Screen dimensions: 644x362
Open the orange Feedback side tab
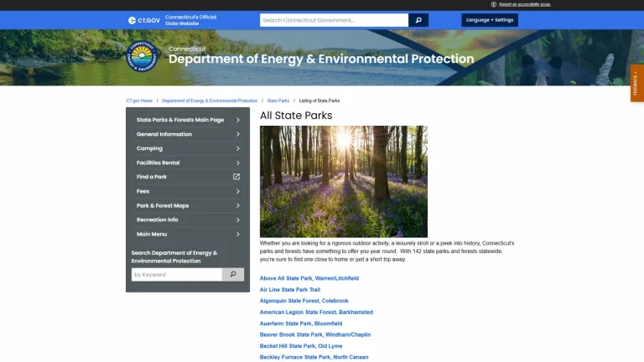(x=637, y=83)
